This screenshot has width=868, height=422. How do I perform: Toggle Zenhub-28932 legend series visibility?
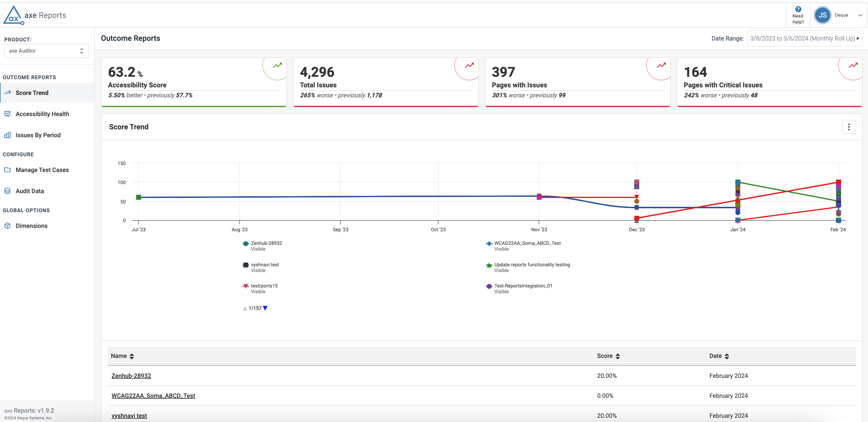click(266, 243)
